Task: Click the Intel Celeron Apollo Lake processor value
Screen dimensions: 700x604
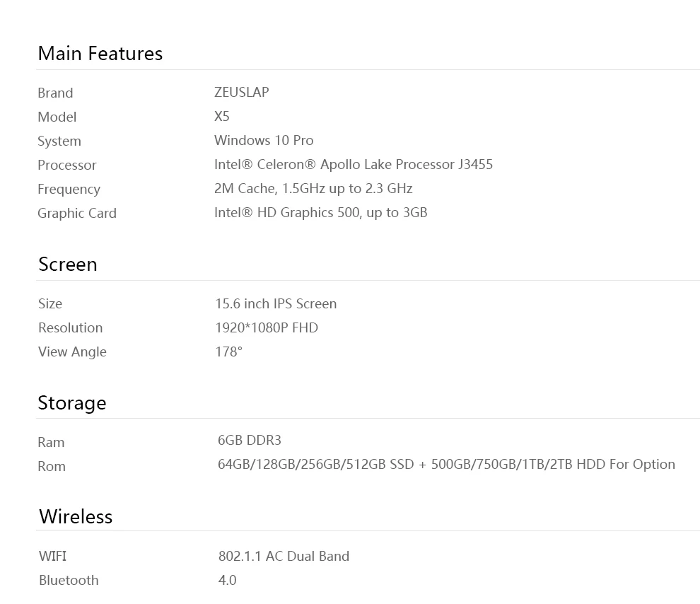Action: point(354,165)
